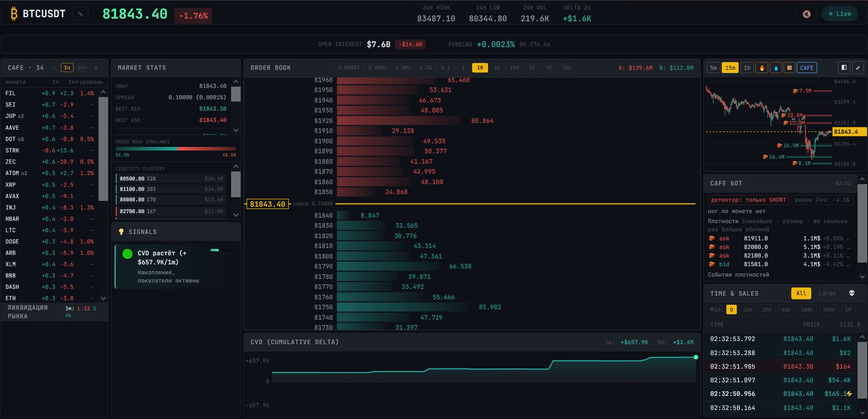The width and height of the screenshot is (868, 419).
Task: Click the Bitcoin logo icon next to BTCUSDT
Action: click(x=14, y=14)
